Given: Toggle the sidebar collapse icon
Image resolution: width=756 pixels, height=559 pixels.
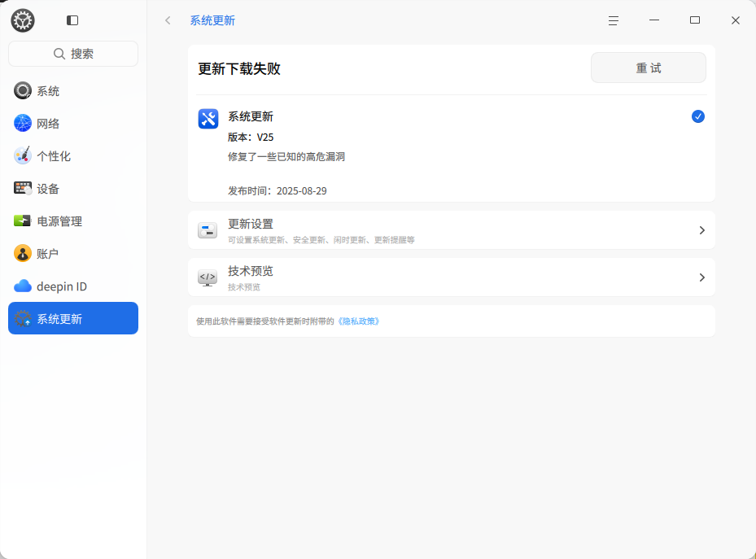Looking at the screenshot, I should 72,20.
